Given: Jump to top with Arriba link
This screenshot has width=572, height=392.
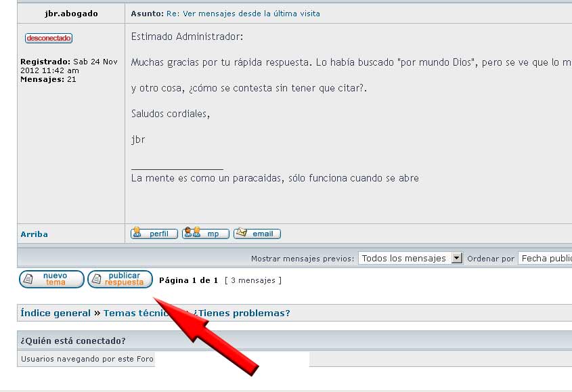Looking at the screenshot, I should (35, 234).
